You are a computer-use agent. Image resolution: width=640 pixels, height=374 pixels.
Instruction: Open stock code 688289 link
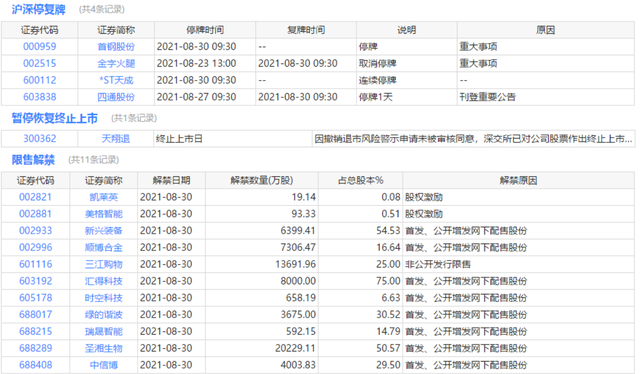click(36, 348)
